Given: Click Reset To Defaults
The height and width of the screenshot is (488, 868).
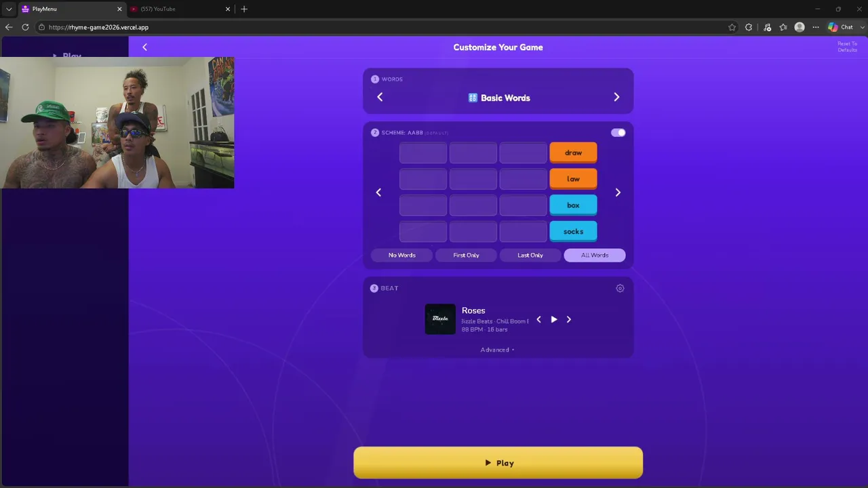Looking at the screenshot, I should [848, 47].
